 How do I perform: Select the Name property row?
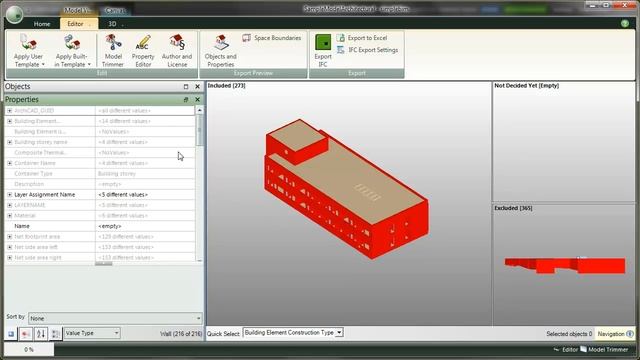coord(100,226)
